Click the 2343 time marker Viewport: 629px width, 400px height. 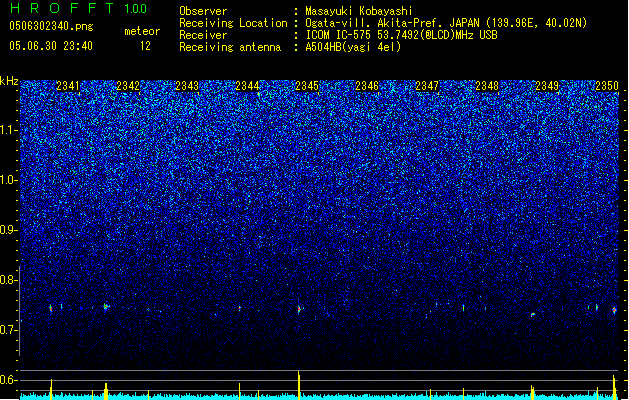point(187,86)
